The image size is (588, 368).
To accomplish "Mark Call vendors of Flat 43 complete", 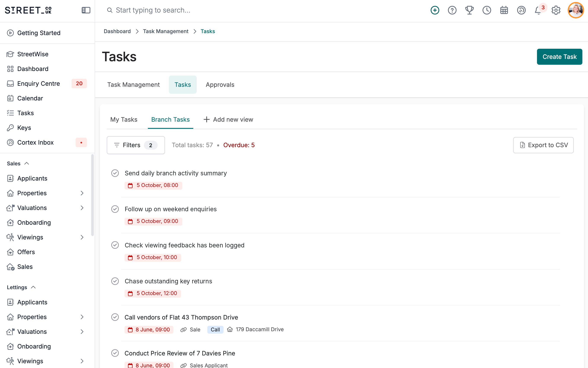I will (115, 317).
